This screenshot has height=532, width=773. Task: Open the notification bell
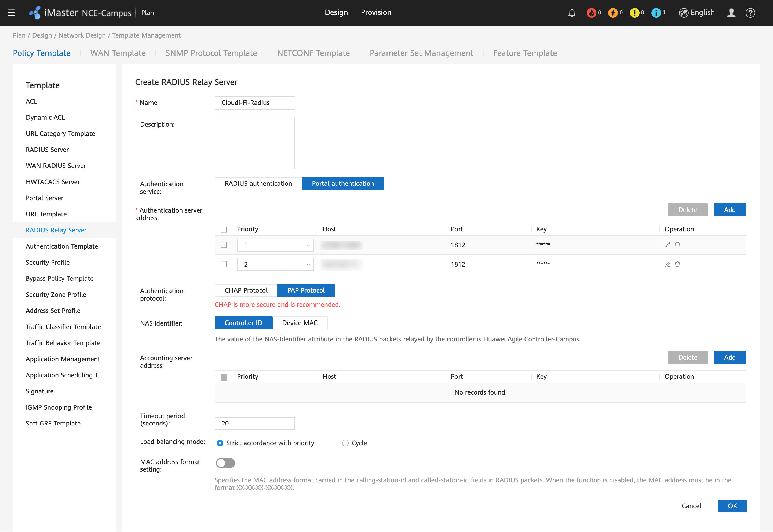(x=571, y=12)
